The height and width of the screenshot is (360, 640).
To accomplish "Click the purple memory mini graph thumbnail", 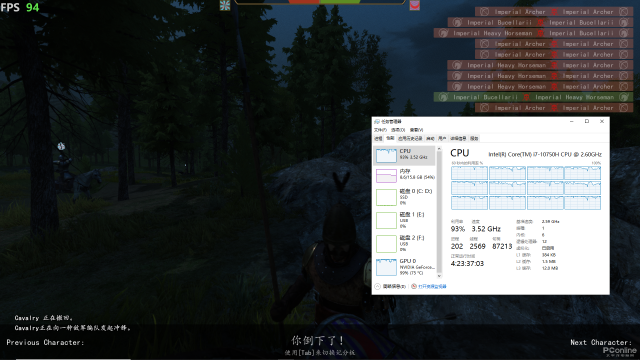I will pos(386,176).
